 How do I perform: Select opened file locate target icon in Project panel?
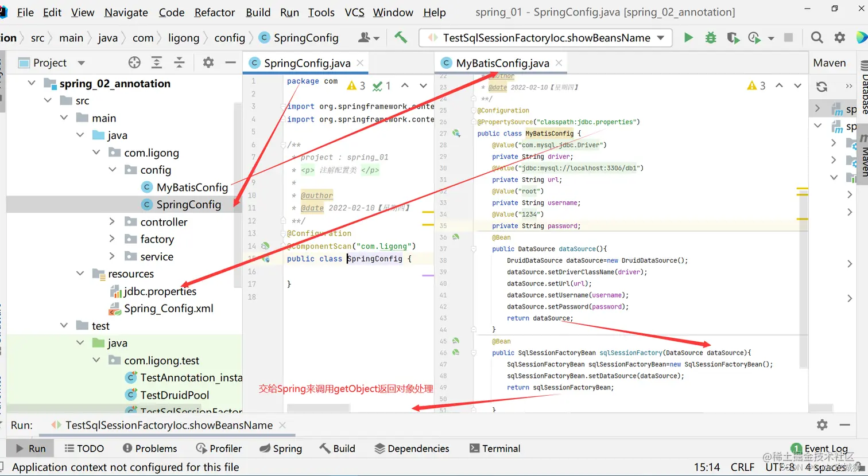pos(134,63)
